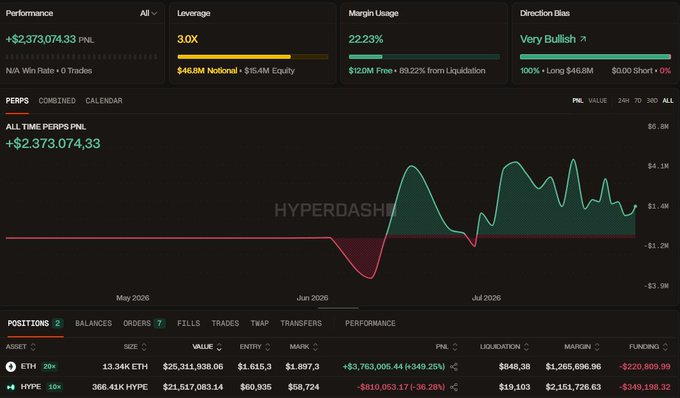Click the $21,517,083.14 value cell
The width and height of the screenshot is (680, 398).
point(193,387)
